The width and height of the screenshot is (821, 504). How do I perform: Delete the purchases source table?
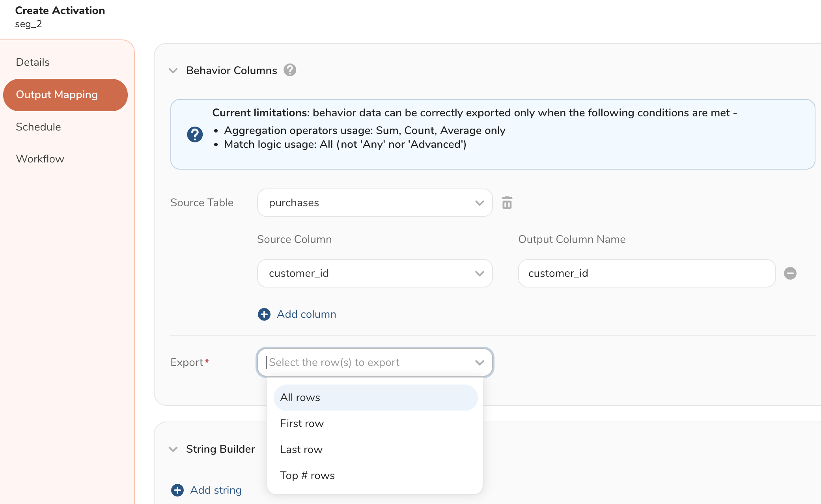507,203
